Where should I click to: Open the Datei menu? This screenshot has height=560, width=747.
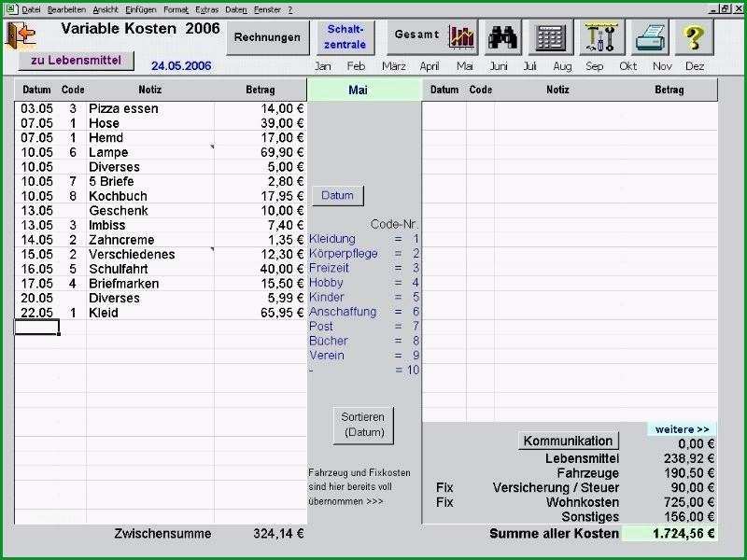pyautogui.click(x=31, y=9)
